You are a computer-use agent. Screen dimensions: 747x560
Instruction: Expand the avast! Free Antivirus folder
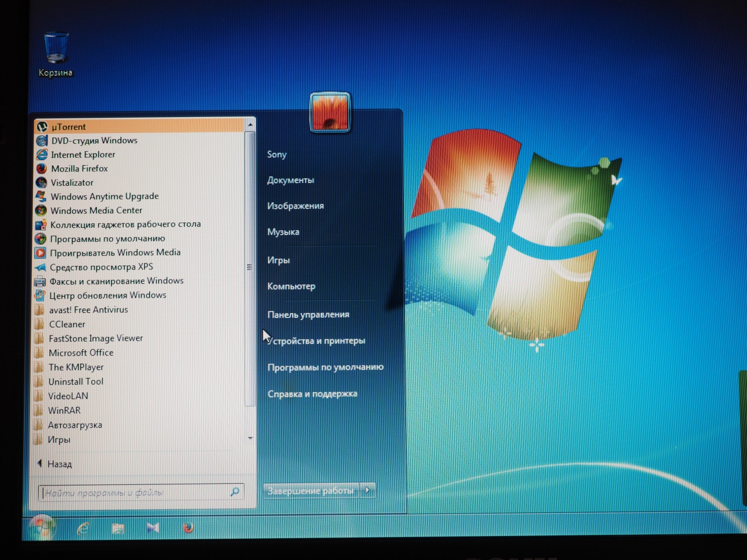88,310
